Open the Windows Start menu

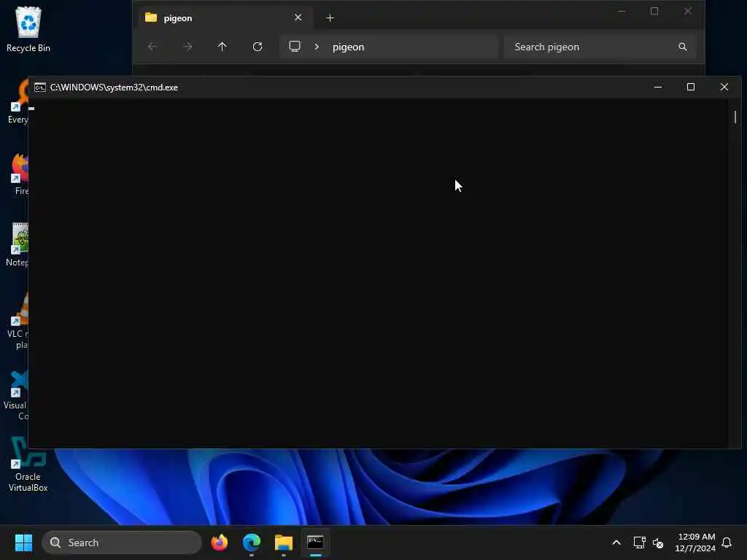[x=23, y=542]
